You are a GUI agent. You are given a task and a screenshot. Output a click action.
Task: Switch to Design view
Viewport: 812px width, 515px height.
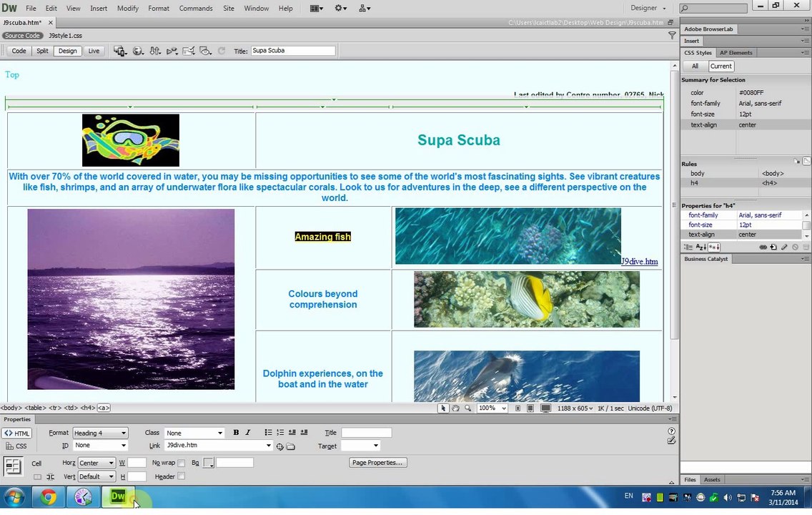pyautogui.click(x=67, y=51)
